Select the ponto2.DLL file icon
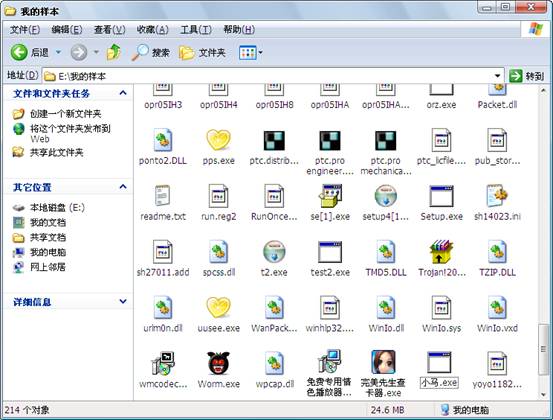The image size is (553, 420). coord(163,140)
